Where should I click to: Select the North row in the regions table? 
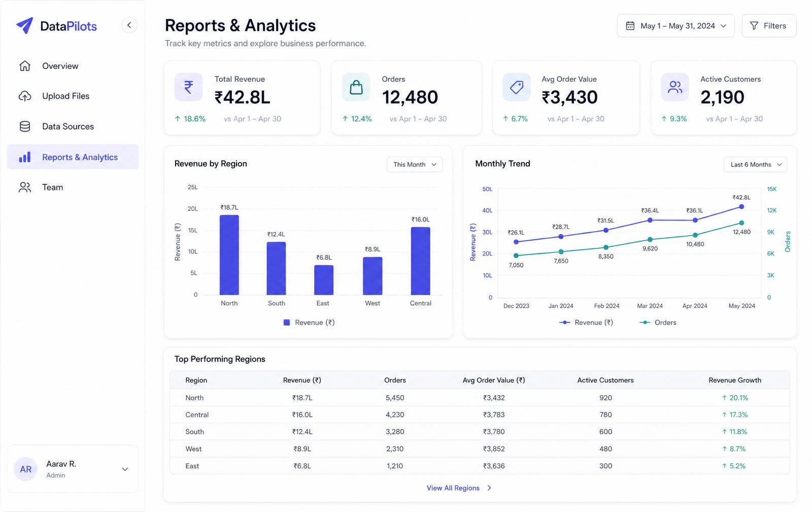pos(480,398)
